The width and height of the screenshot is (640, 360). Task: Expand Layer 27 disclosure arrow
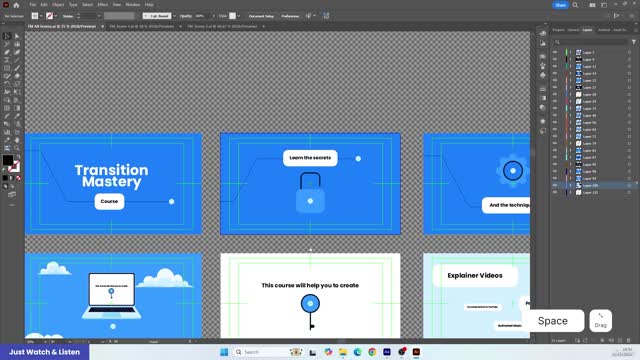(571, 87)
